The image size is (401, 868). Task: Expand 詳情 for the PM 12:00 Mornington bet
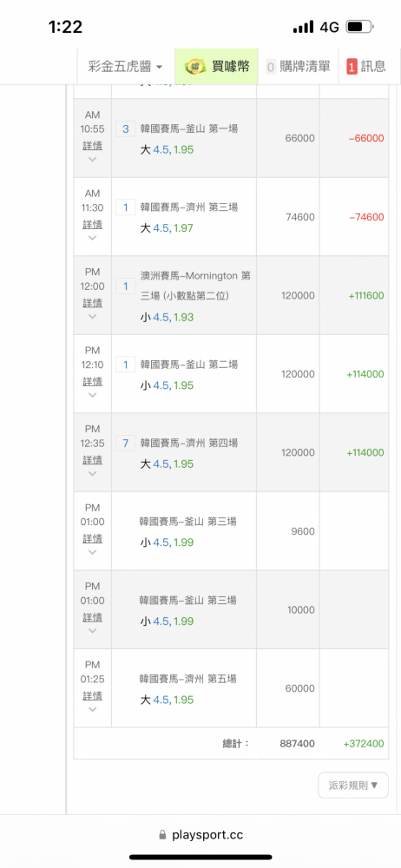point(93,303)
